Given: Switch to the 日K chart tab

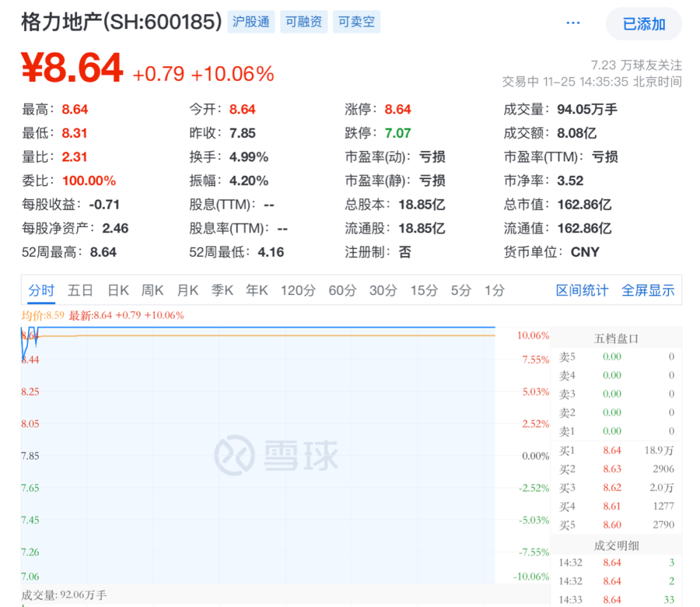Looking at the screenshot, I should point(119,291).
